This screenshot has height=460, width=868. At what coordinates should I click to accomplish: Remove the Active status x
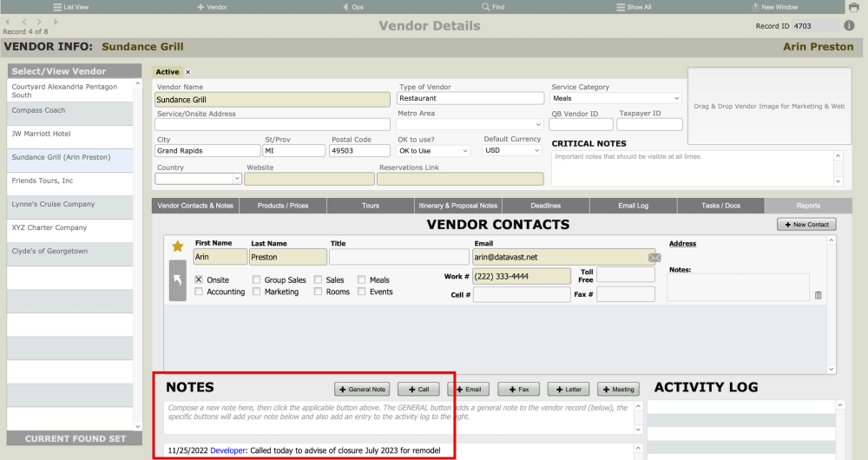point(187,72)
